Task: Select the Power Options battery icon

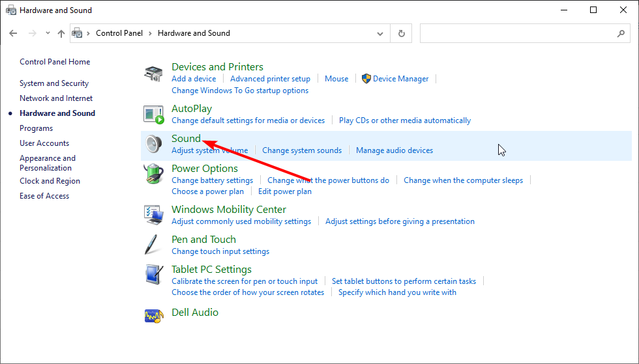Action: [x=153, y=175]
